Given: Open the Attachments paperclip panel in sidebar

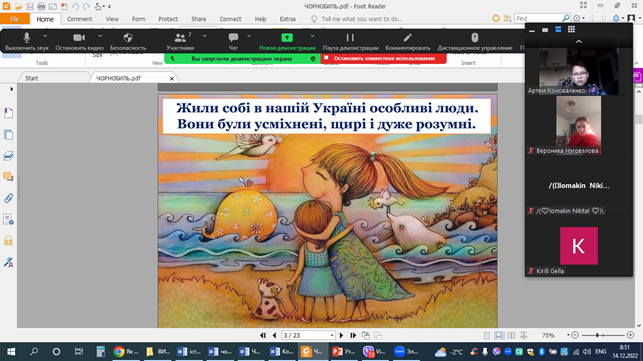Looking at the screenshot, I should (8, 198).
